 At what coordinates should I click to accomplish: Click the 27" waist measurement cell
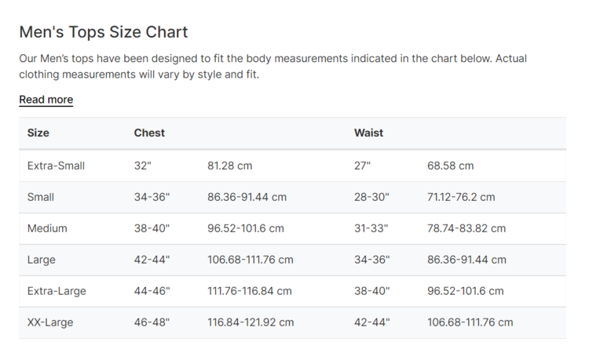(362, 166)
